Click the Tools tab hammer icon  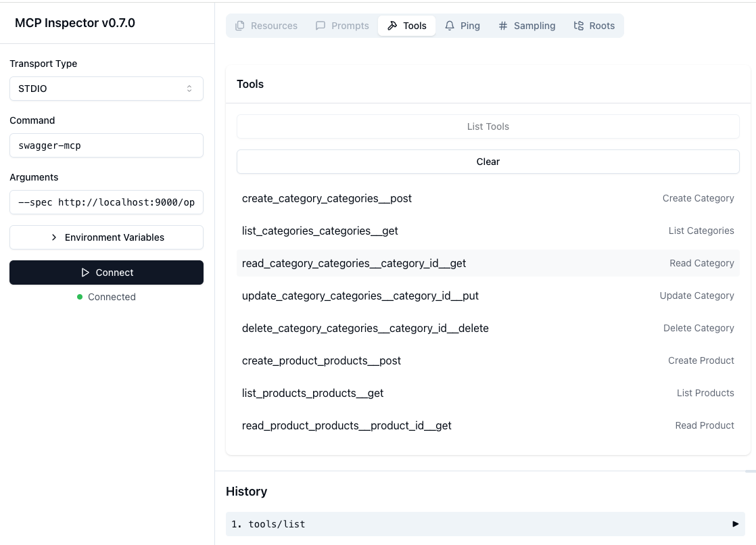[x=392, y=26]
